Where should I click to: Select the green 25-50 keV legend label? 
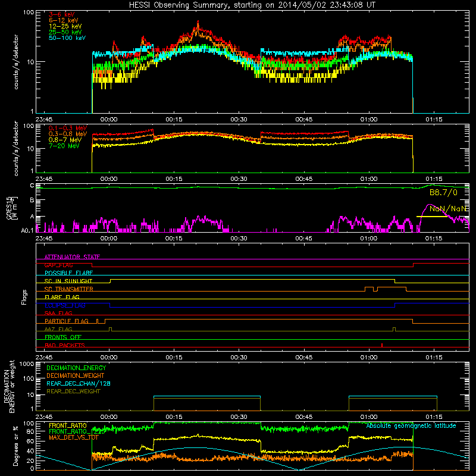tap(65, 32)
